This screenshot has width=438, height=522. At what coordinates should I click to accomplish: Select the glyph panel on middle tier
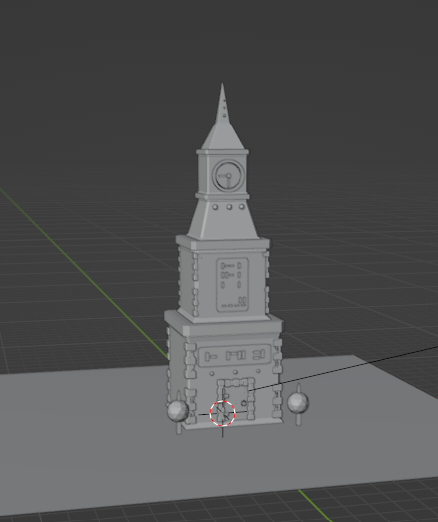233,285
